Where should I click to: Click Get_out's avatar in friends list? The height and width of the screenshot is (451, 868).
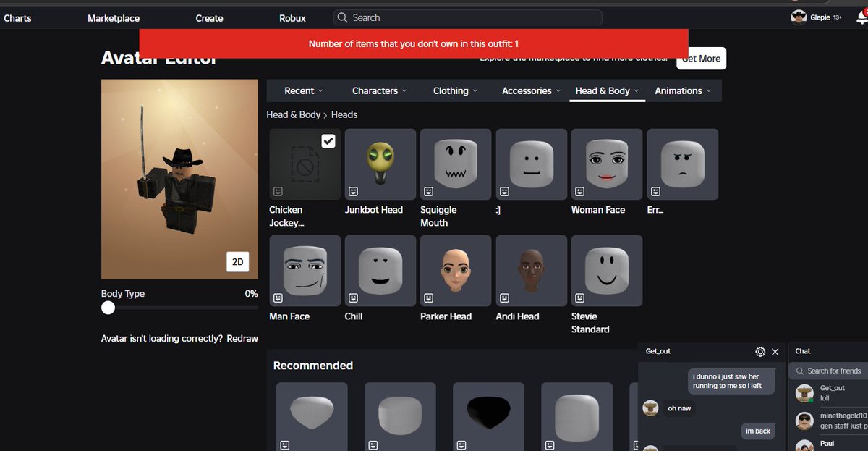pos(804,394)
